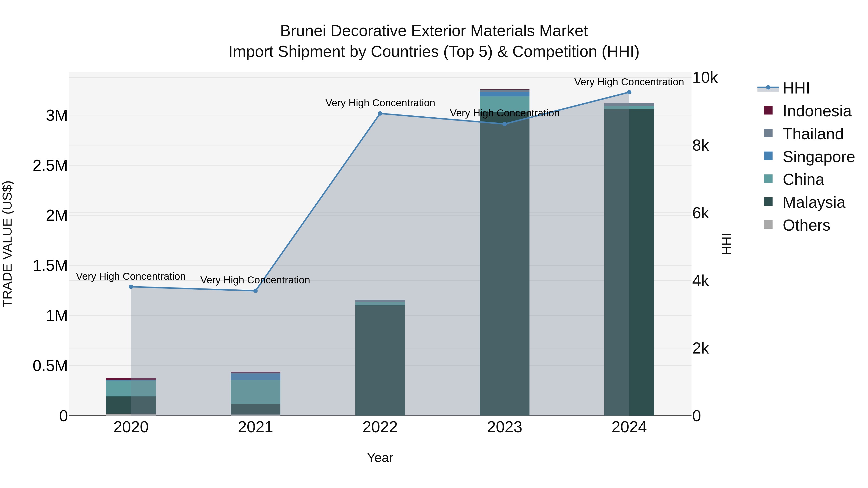Viewport: 868px width, 488px height.
Task: Click the Indonesia maroon legend swatch
Action: [x=768, y=110]
